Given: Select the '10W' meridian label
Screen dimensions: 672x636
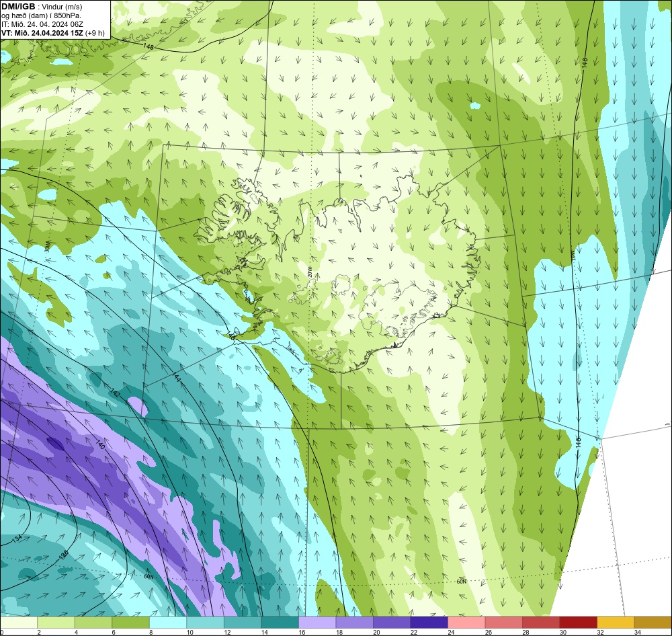Looking at the screenshot, I should tap(573, 254).
